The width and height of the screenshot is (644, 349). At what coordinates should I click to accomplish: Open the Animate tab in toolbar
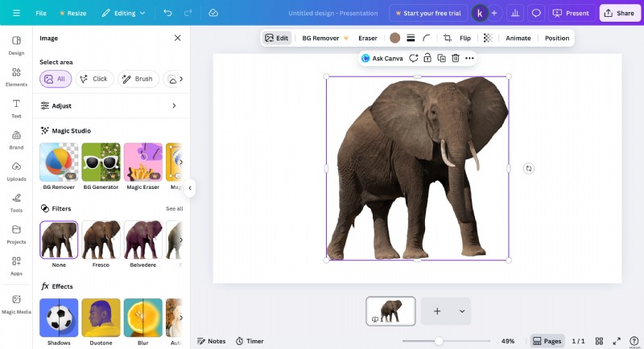click(x=518, y=38)
